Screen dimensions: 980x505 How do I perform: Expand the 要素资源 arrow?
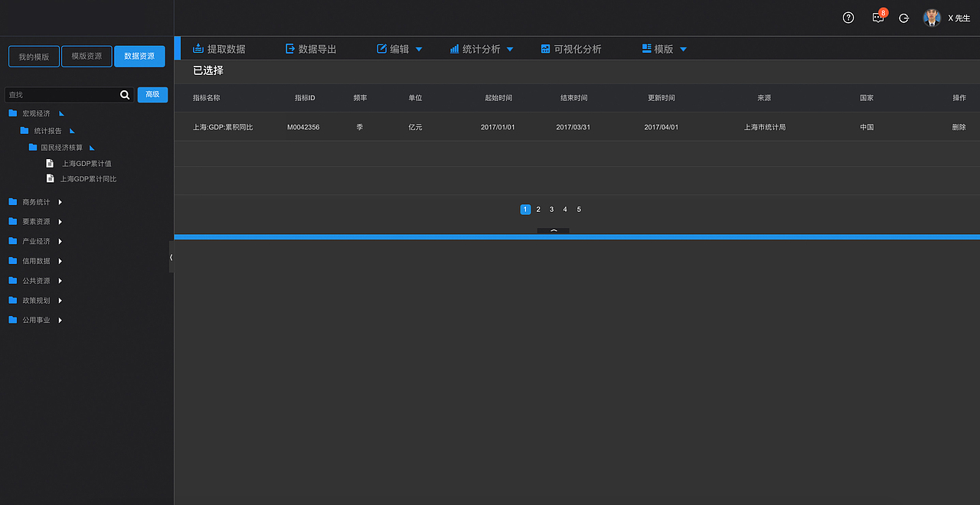[x=60, y=222]
